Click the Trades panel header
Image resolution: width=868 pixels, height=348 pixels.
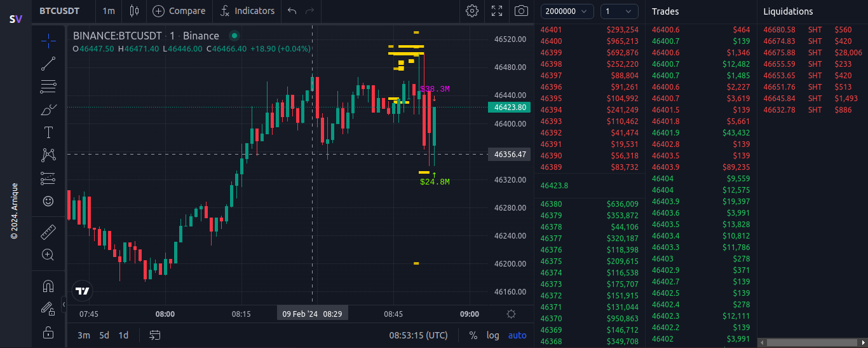coord(665,11)
